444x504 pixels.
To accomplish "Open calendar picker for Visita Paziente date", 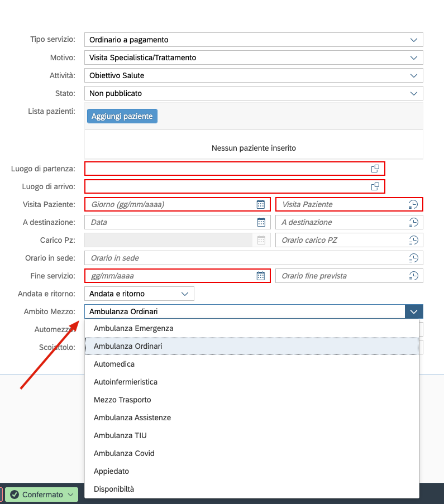I will (x=260, y=204).
